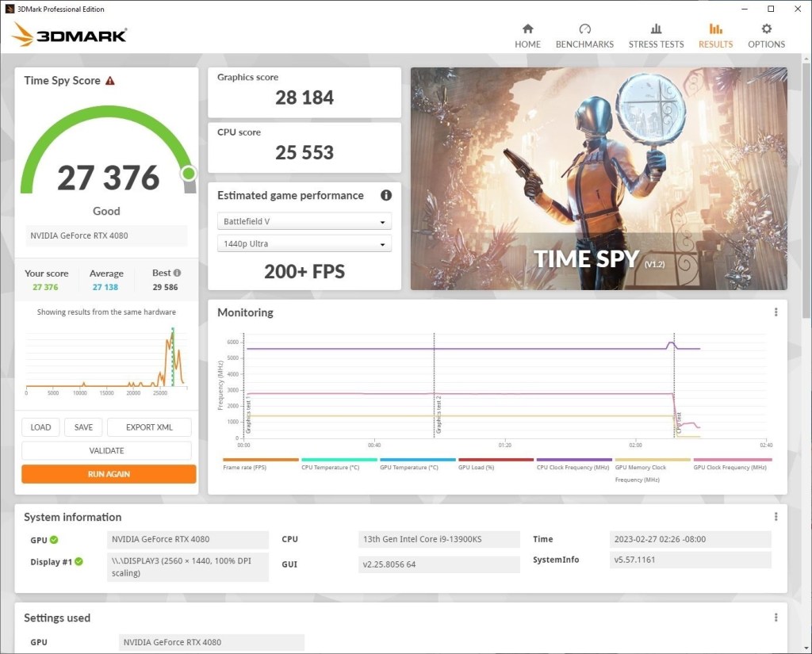Click the System information GPU value field
The width and height of the screenshot is (812, 654).
click(x=188, y=539)
